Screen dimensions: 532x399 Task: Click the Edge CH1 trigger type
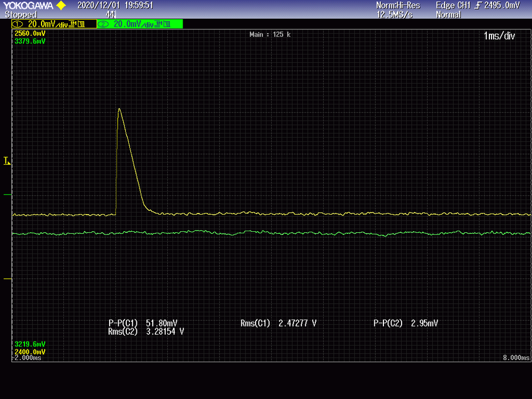[453, 5]
